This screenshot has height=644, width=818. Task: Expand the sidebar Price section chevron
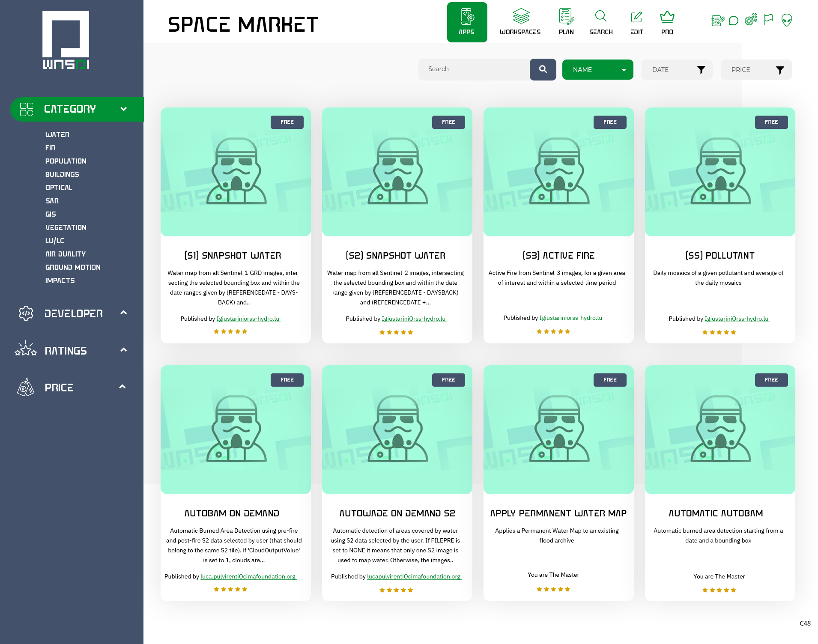122,387
